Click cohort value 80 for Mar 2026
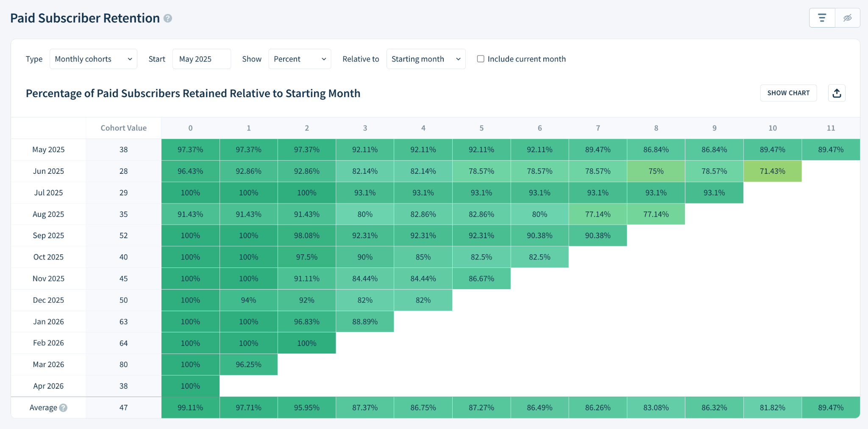 click(123, 365)
